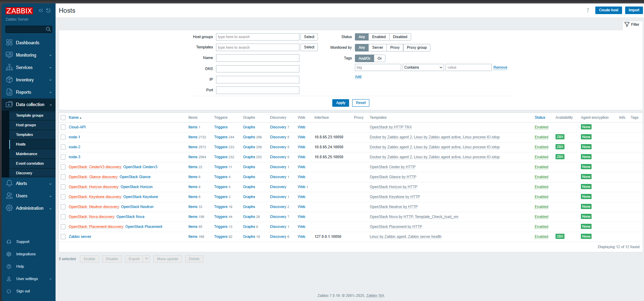The height and width of the screenshot is (301, 644).
Task: Collapse the Data collection menu section
Action: pos(50,105)
